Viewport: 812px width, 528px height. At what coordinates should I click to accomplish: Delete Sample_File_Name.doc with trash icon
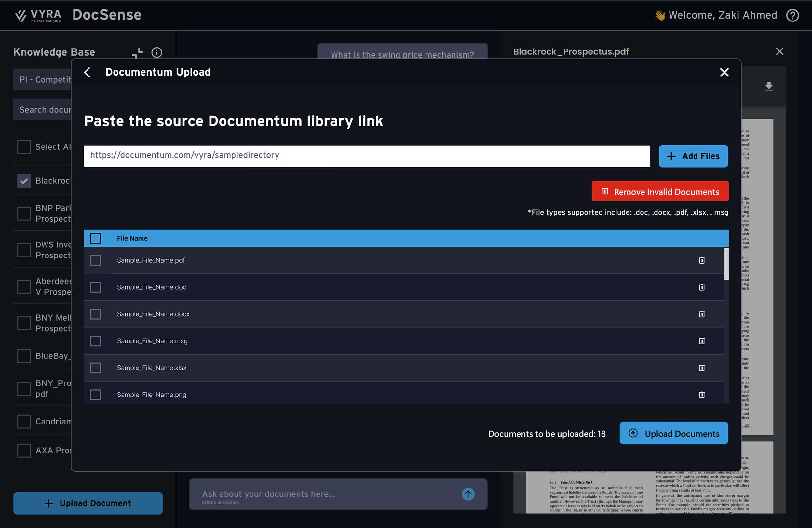[702, 287]
